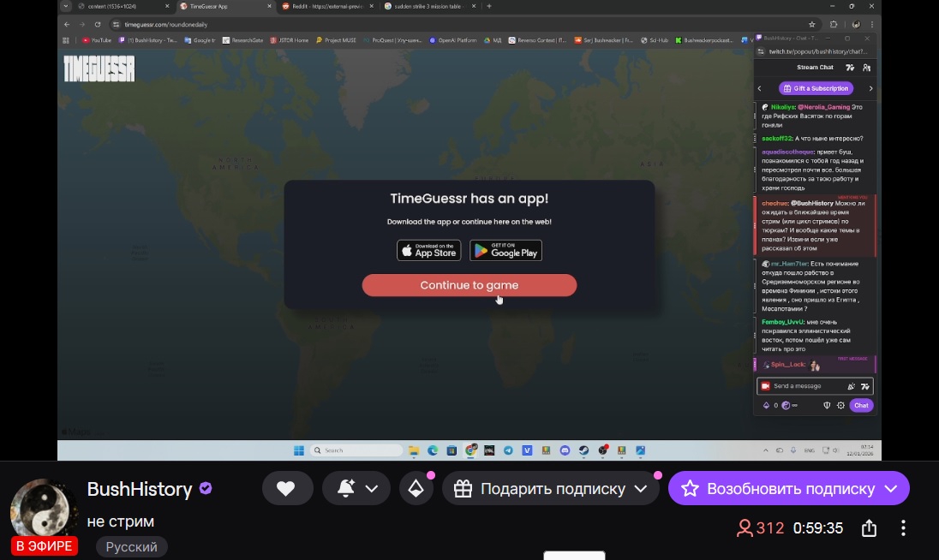Open Discord from the taskbar

click(x=565, y=450)
